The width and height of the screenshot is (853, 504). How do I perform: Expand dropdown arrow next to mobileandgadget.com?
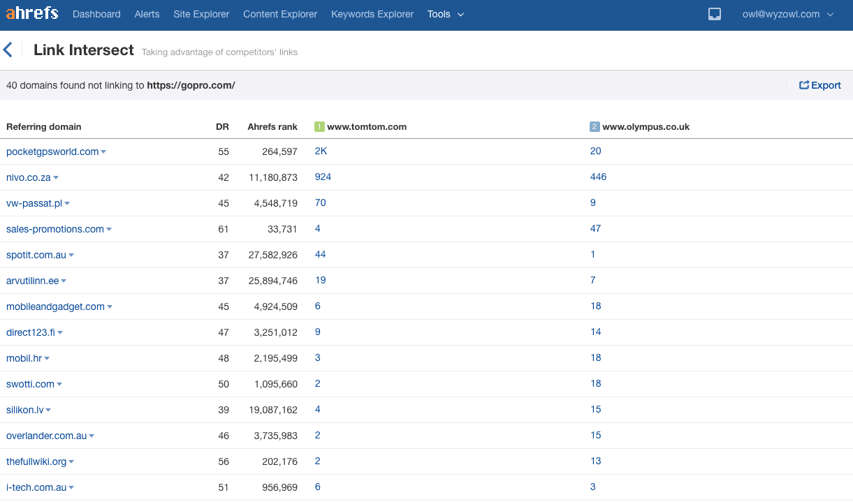coord(110,306)
